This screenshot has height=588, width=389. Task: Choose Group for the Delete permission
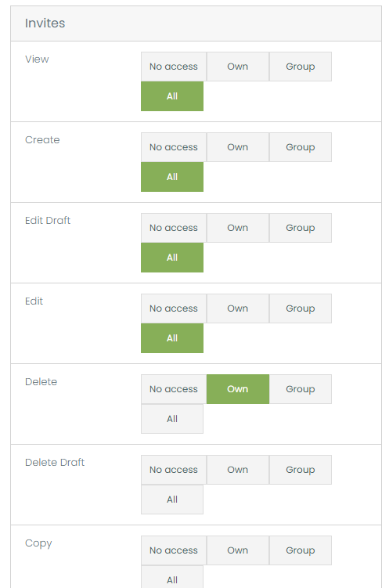click(301, 389)
